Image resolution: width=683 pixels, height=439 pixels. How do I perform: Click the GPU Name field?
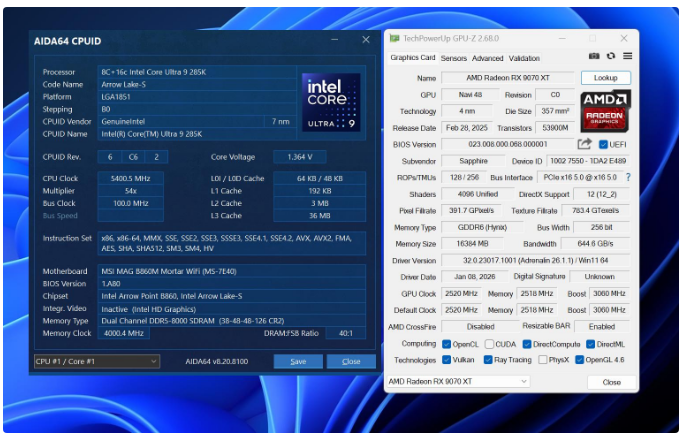coord(507,77)
